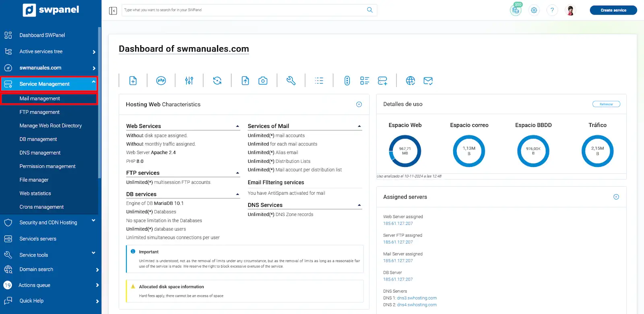Toggle the sidebar collapse icon

pos(113,10)
